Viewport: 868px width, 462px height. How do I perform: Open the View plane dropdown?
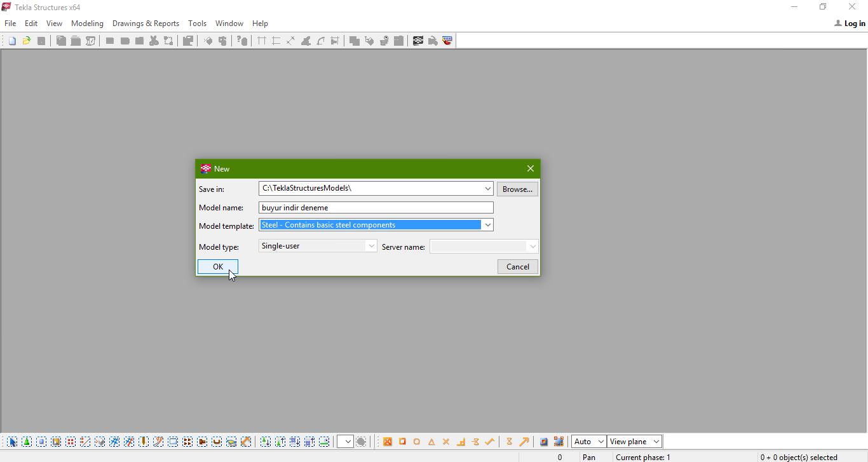[634, 442]
